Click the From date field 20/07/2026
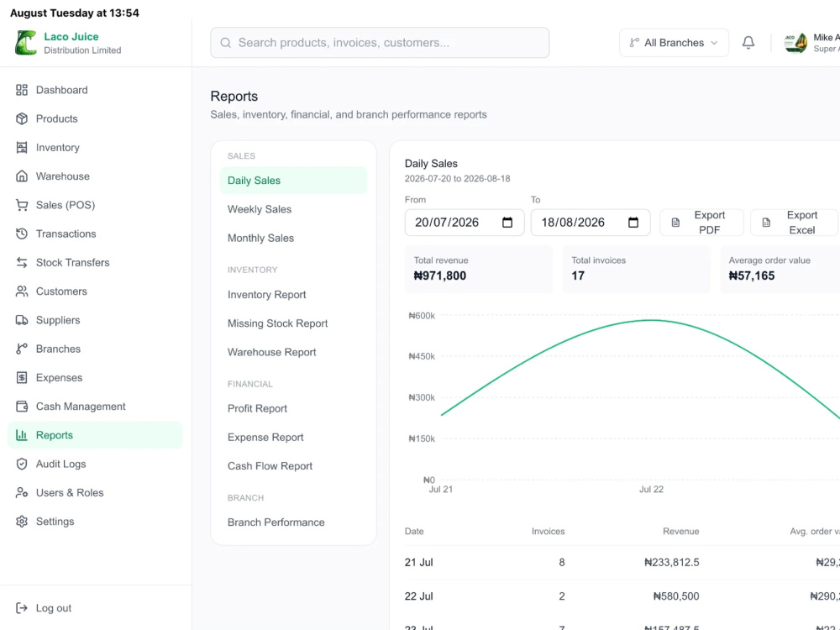This screenshot has height=630, width=840. coord(465,223)
